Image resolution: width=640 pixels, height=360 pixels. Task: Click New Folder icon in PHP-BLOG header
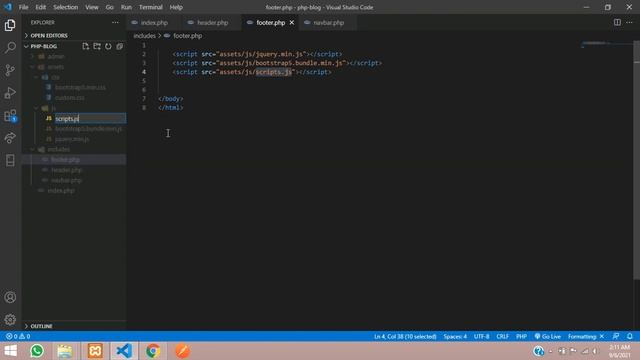click(x=97, y=46)
